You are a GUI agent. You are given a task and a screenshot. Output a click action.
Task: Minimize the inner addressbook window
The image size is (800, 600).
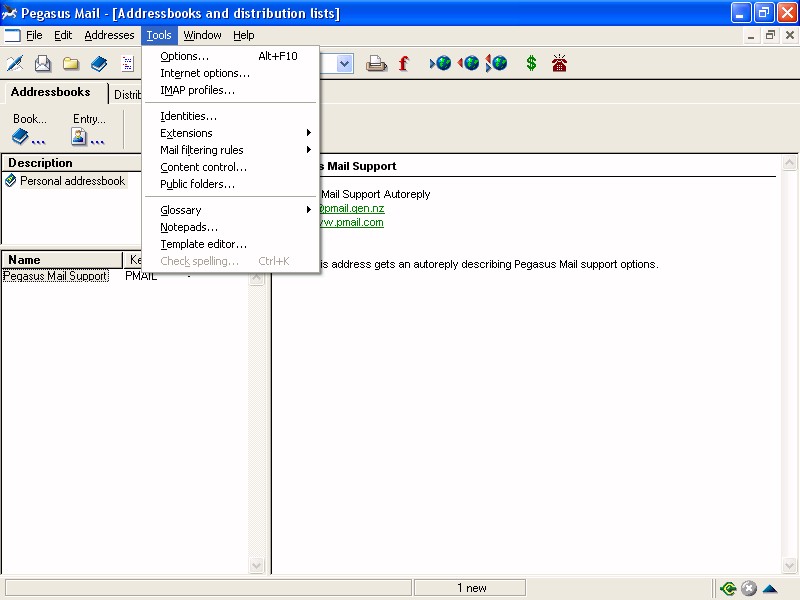751,35
